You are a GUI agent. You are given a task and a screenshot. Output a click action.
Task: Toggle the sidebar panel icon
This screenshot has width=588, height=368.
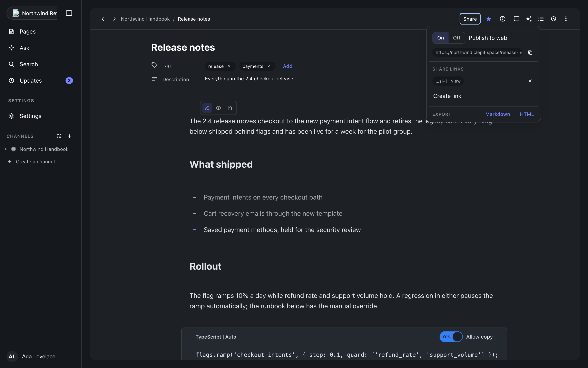click(69, 13)
